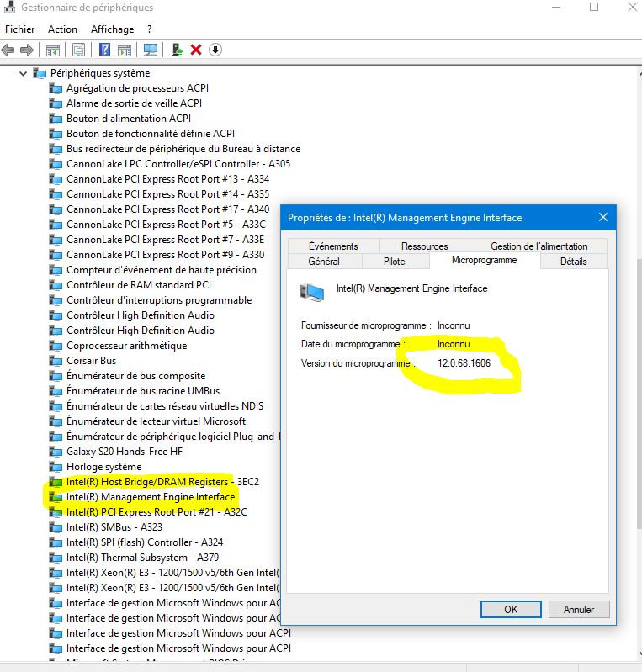The height and width of the screenshot is (672, 642).
Task: Switch to the Général tab
Action: point(324,262)
